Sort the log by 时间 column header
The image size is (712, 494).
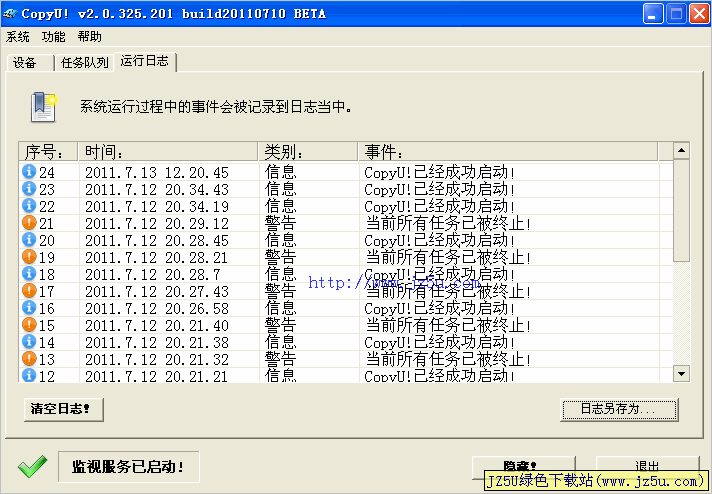click(x=168, y=152)
